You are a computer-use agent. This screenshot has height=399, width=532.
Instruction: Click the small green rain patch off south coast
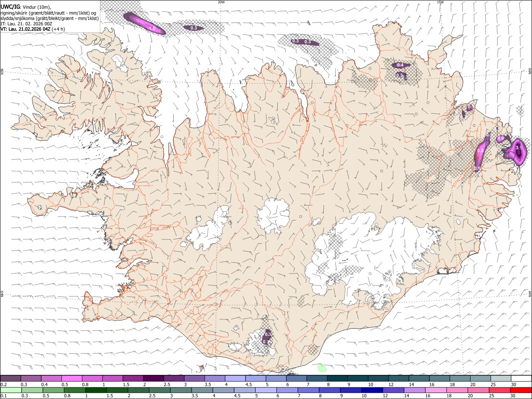tap(322, 368)
